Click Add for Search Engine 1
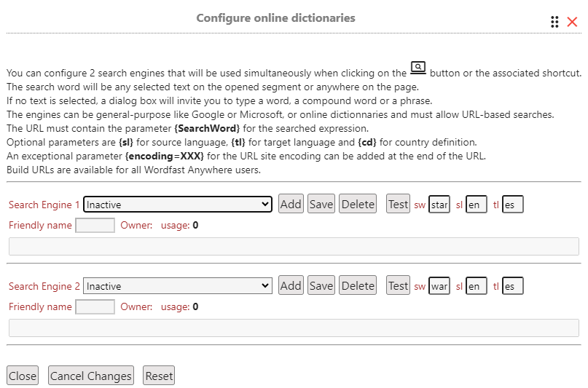Screen dimensions: 588x388 (291, 204)
